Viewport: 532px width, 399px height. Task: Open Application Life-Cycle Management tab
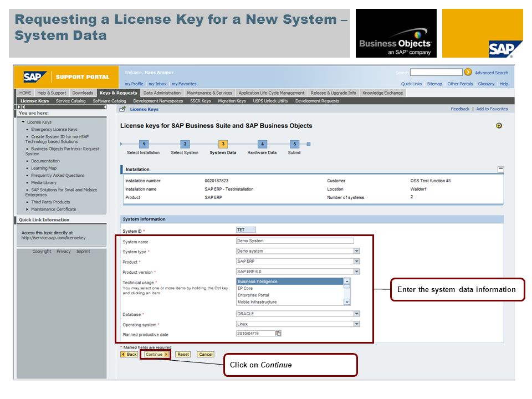coord(272,93)
